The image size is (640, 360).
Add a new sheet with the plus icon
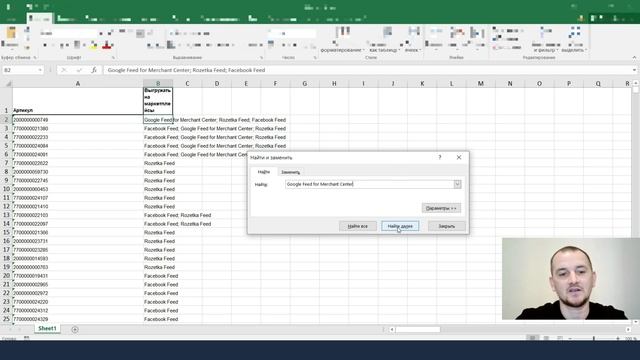tap(75, 329)
